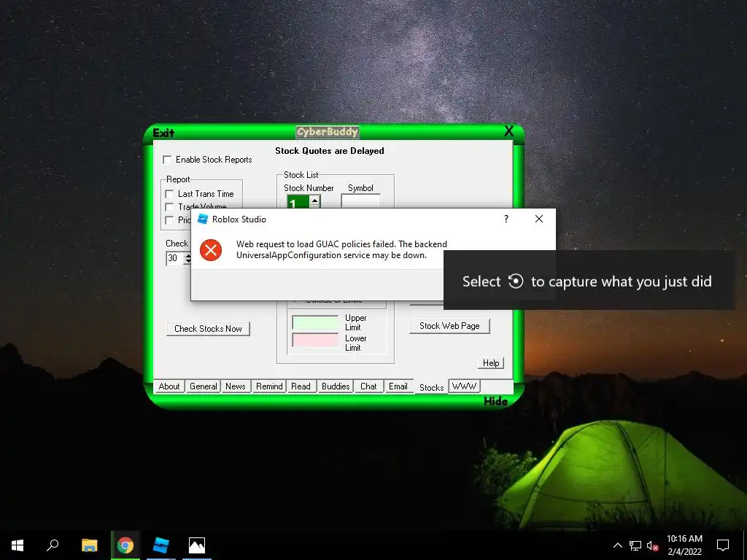The height and width of the screenshot is (560, 747).
Task: Open the Stock Web Page button
Action: 449,326
